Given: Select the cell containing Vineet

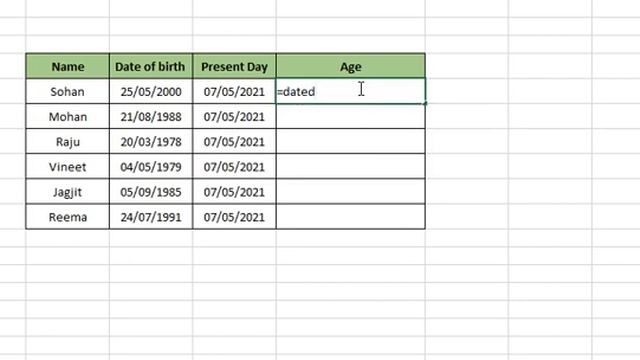Looking at the screenshot, I should click(68, 166).
